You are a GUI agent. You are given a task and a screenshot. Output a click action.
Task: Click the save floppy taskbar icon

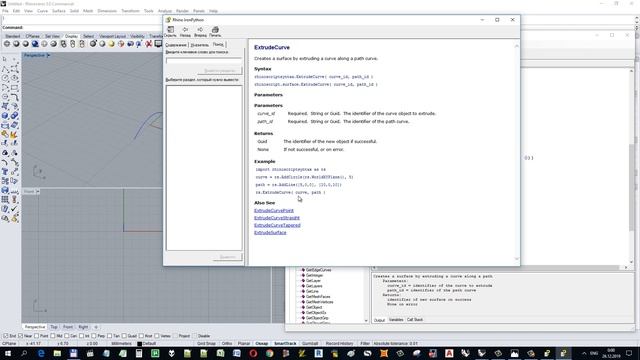[x=73, y=353]
